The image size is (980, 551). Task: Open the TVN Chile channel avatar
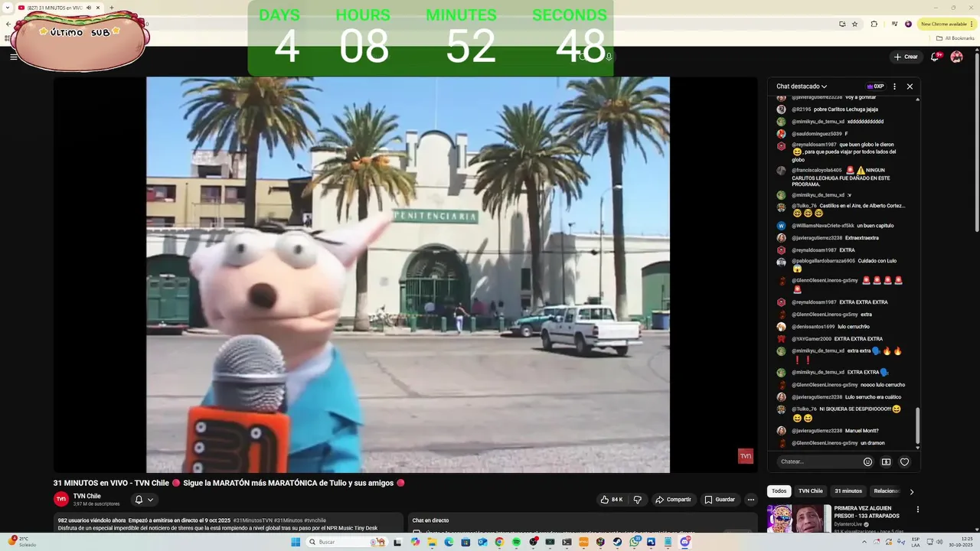click(61, 499)
